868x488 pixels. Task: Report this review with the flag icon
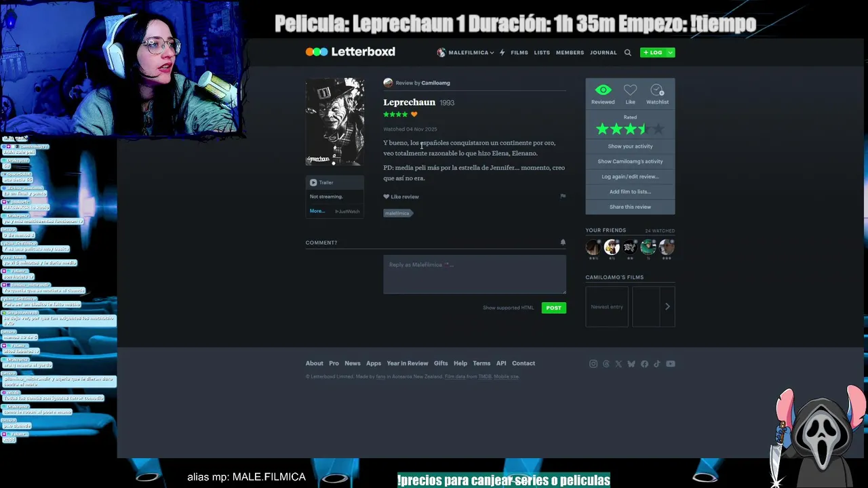(562, 196)
